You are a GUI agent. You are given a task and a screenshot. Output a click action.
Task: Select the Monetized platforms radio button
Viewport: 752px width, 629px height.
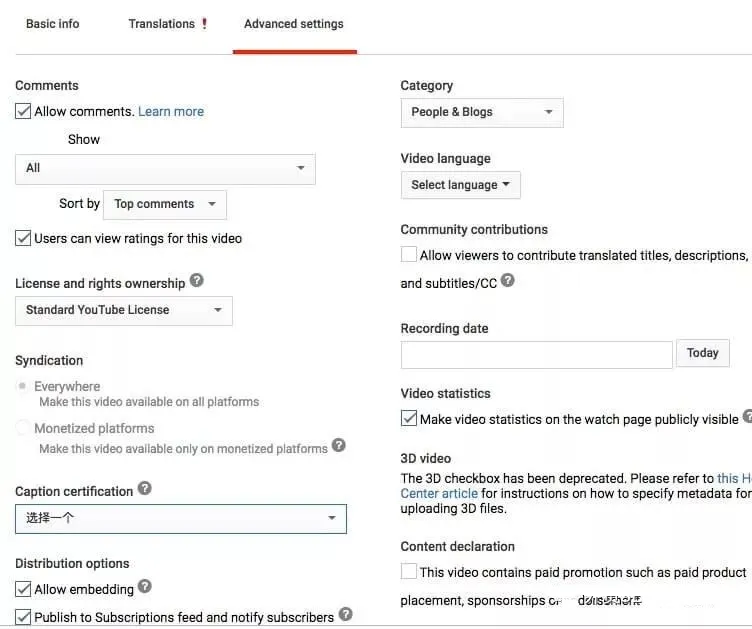(x=23, y=428)
